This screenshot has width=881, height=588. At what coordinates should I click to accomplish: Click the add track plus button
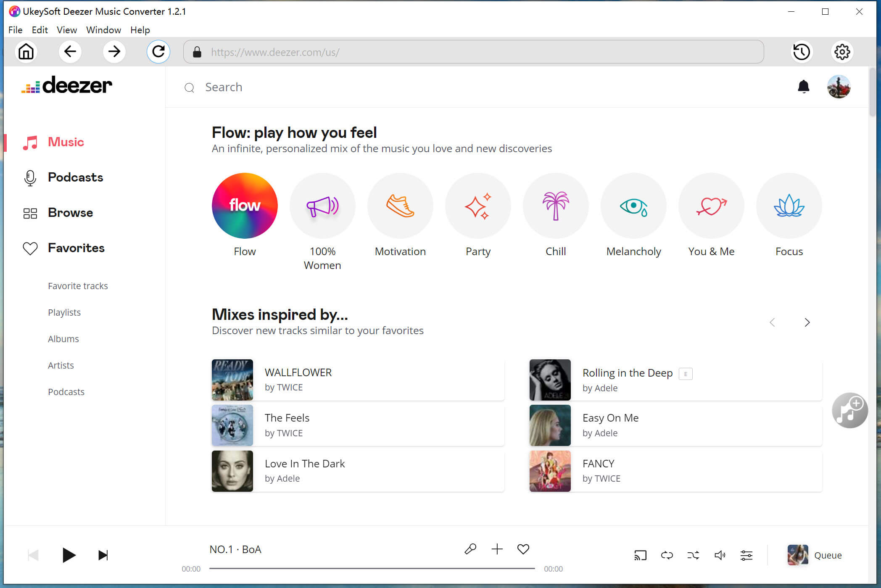click(x=496, y=549)
